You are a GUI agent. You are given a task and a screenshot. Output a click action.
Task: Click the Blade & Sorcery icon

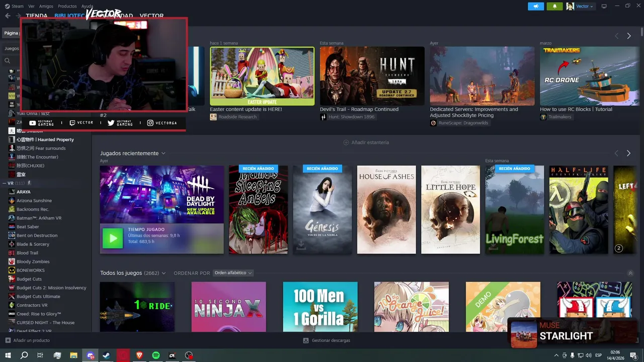12,244
